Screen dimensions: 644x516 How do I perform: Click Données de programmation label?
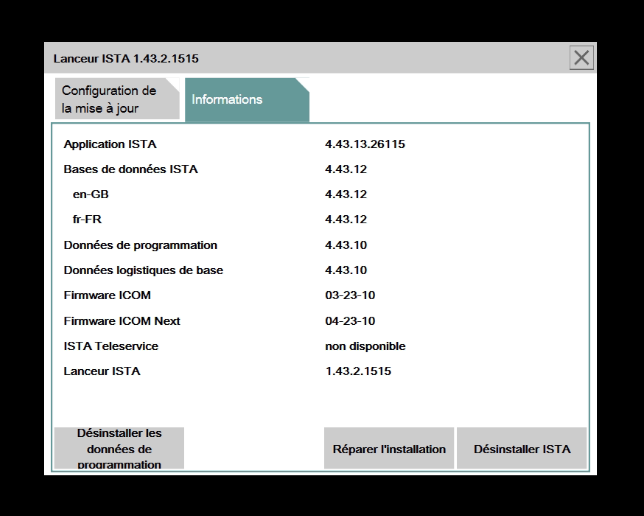pos(140,245)
